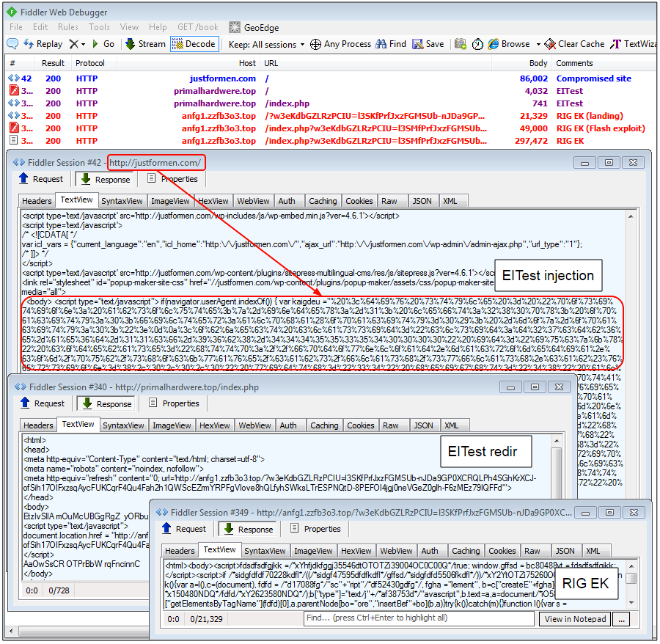The width and height of the screenshot is (660, 644).
Task: Click Properties in Session #42 window
Action: click(x=172, y=179)
